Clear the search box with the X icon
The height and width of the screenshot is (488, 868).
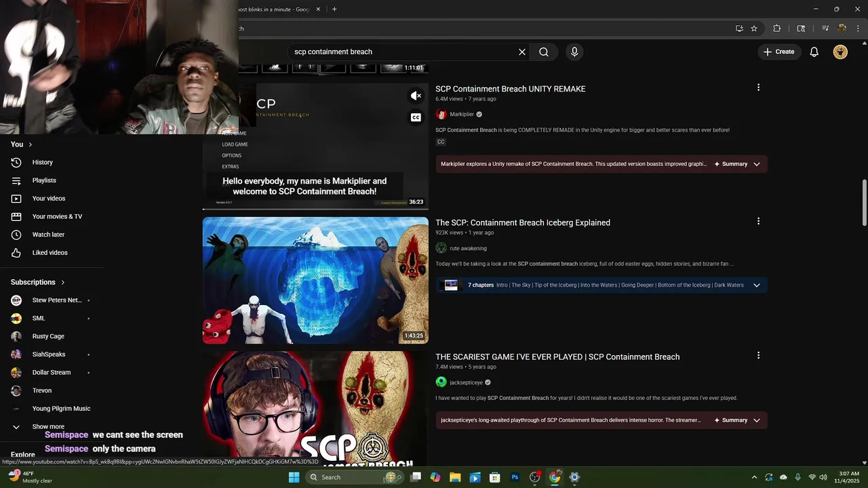[522, 52]
